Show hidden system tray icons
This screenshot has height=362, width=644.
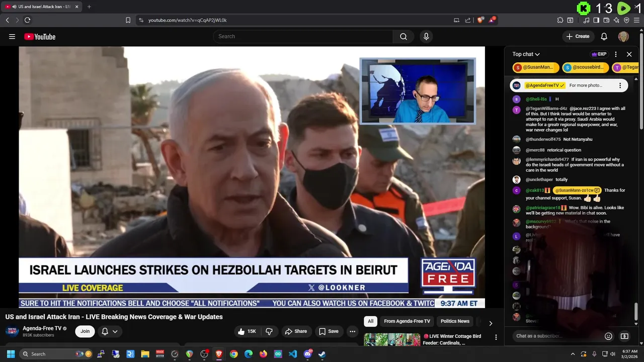(x=573, y=354)
